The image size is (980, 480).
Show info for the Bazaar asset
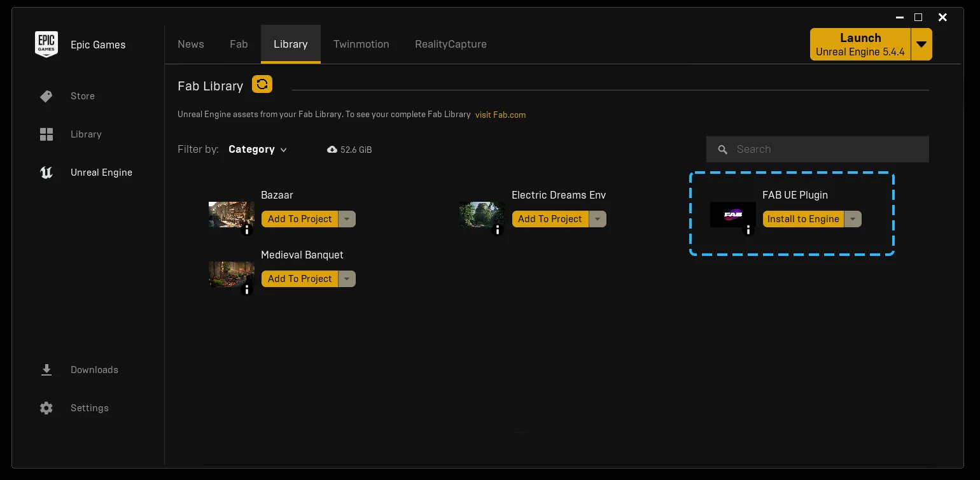point(247,231)
